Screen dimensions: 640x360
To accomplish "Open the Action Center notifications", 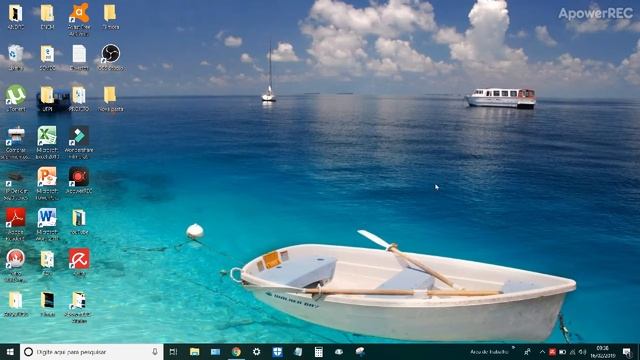I will pos(627,352).
